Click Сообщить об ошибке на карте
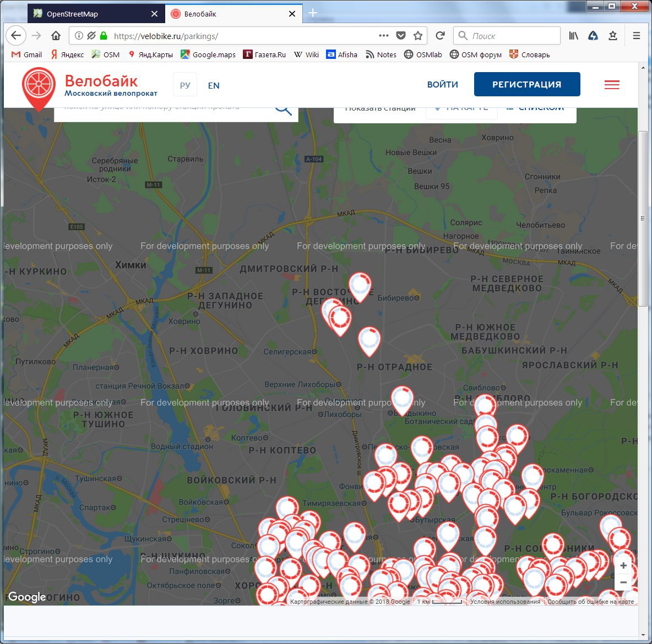The image size is (652, 644). click(590, 602)
